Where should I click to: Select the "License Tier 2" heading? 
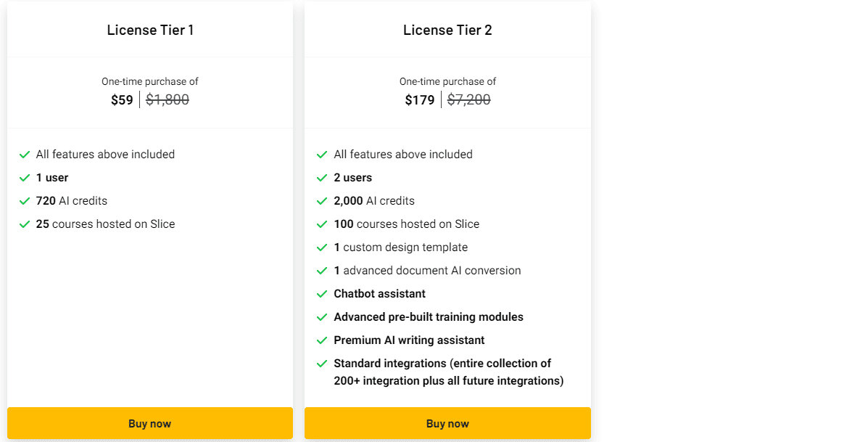(x=447, y=30)
